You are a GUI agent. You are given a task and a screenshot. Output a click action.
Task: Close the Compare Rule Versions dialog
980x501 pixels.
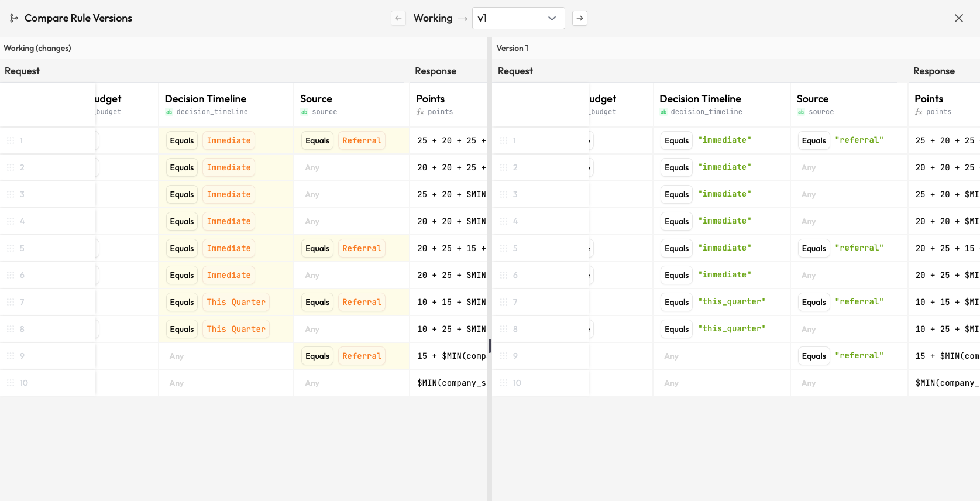958,18
